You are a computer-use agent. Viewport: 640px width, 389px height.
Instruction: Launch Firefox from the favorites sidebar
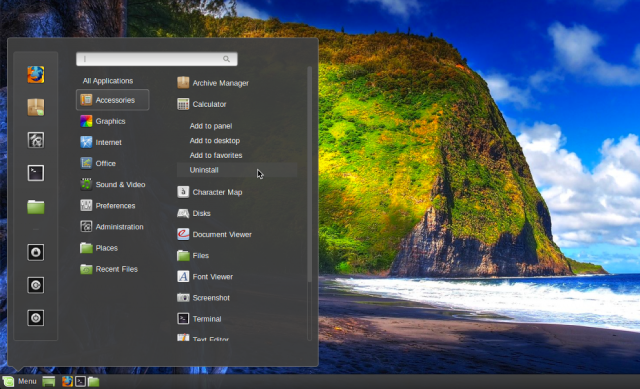pyautogui.click(x=36, y=75)
